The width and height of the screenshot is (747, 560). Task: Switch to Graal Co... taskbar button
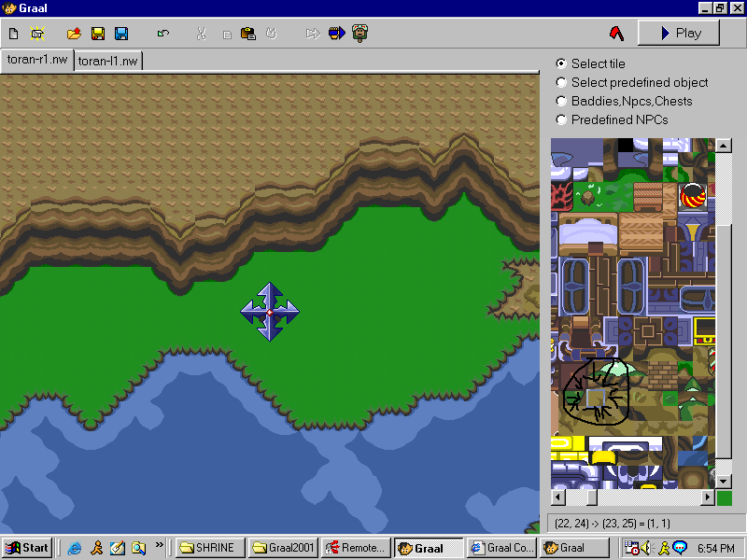(501, 548)
